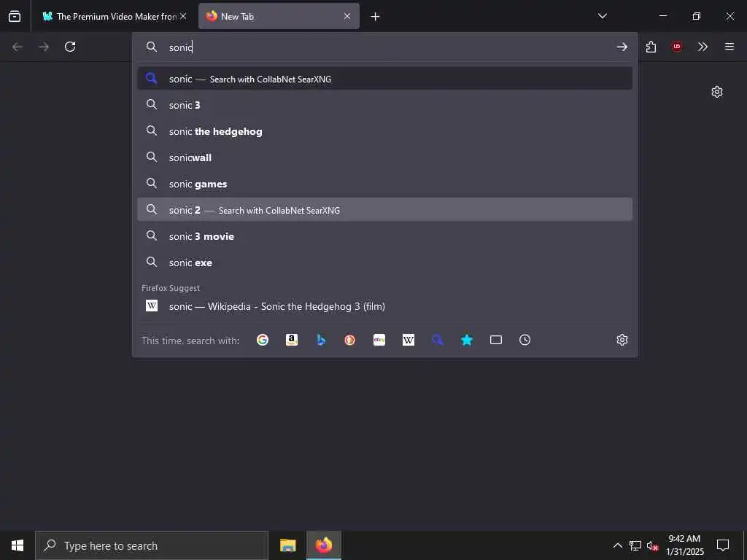Pick the sonic games suggestion
747x560 pixels.
[x=384, y=183]
